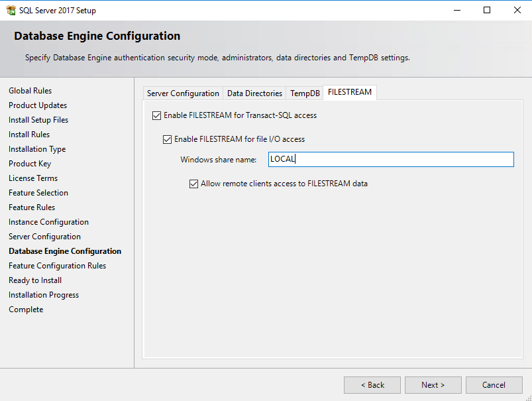Select Feature Selection step in sidebar

[x=38, y=193]
